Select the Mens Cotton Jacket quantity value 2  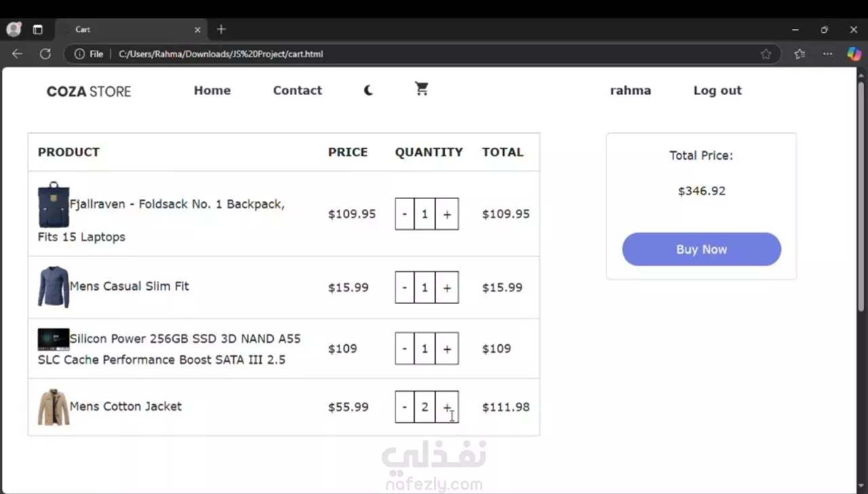pos(425,406)
